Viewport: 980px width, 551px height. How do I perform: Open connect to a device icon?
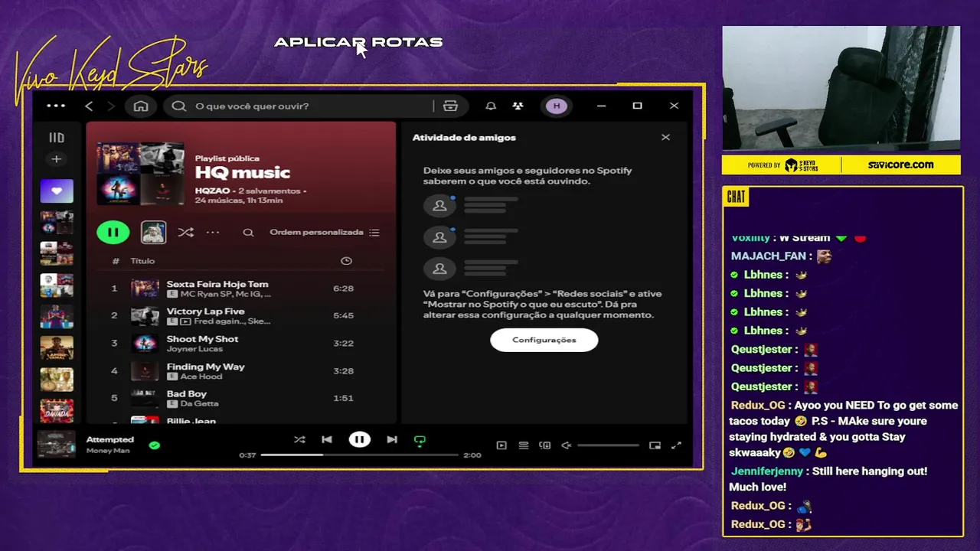tap(545, 445)
